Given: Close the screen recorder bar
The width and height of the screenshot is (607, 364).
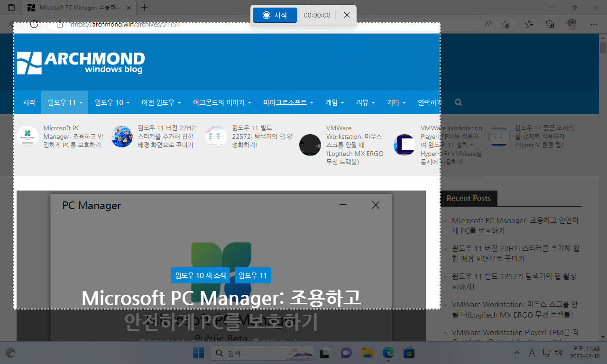Looking at the screenshot, I should tap(347, 15).
